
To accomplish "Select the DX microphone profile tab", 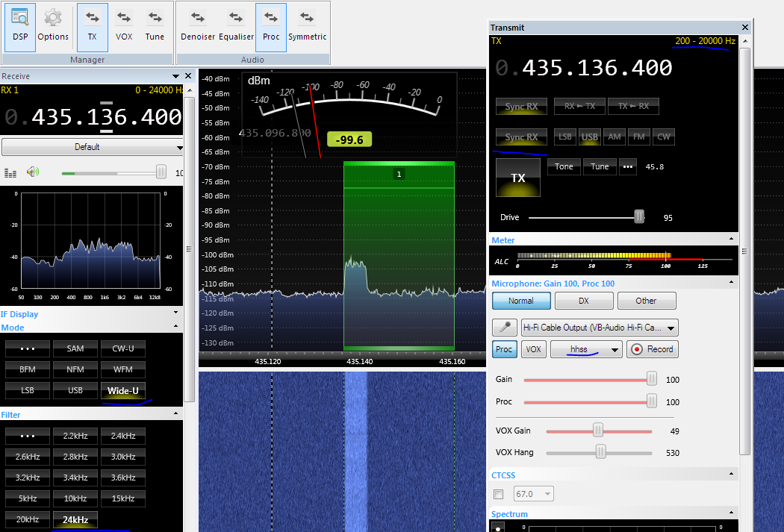I will pos(584,301).
